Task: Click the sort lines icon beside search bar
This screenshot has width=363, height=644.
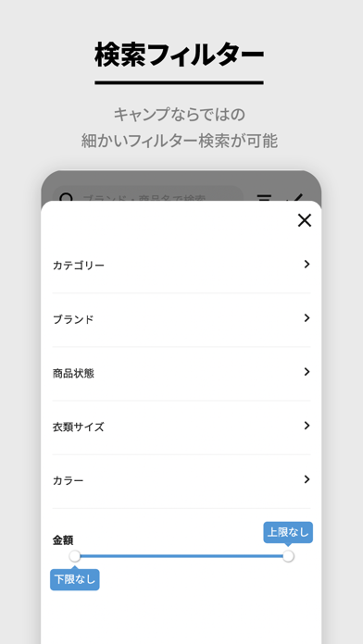Action: coord(264,198)
